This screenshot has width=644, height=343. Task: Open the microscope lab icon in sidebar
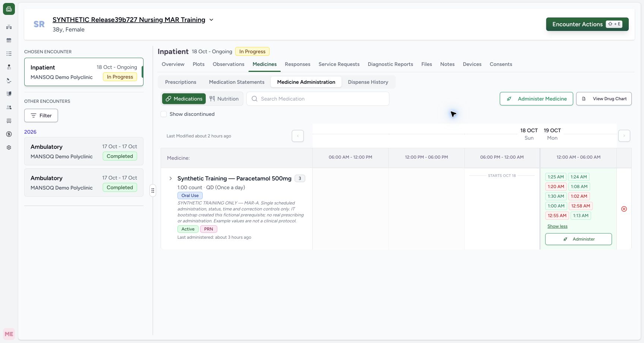click(9, 80)
